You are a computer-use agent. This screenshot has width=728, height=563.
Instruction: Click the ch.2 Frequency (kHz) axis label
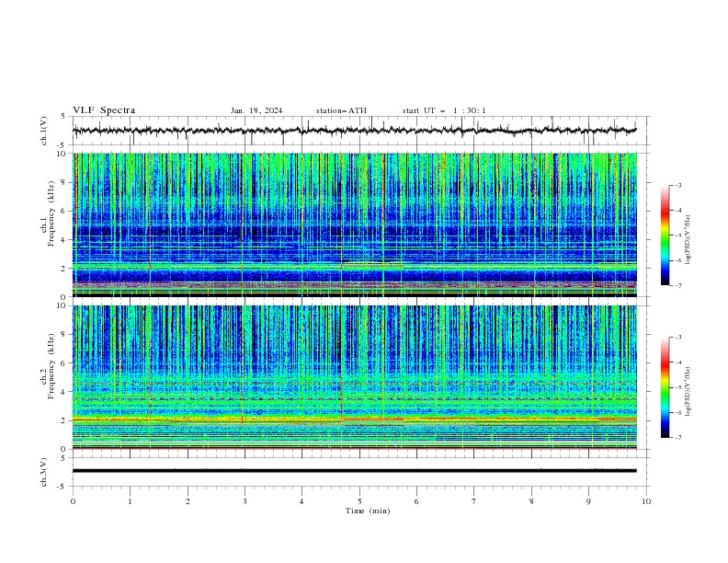[x=48, y=365]
